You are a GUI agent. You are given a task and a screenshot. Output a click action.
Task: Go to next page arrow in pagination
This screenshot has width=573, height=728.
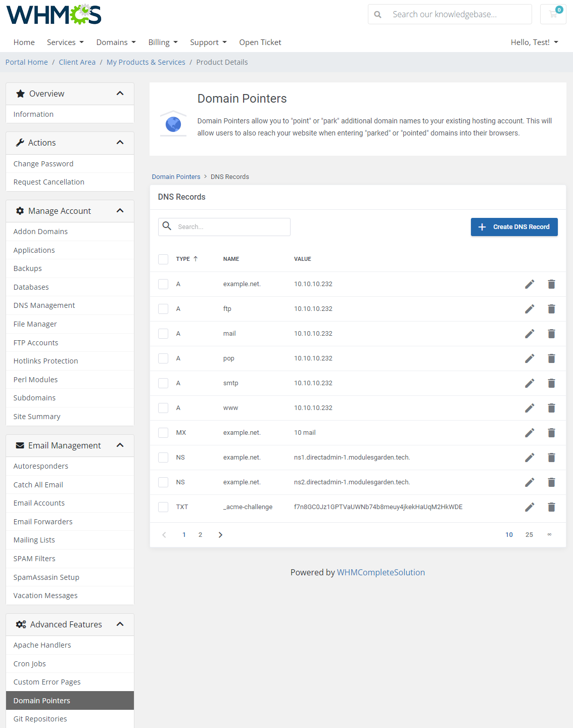coord(220,535)
